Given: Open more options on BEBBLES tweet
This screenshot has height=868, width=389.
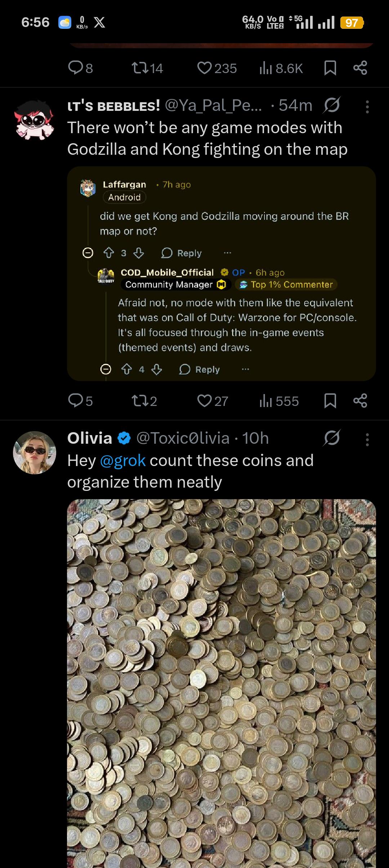Looking at the screenshot, I should pos(367,107).
